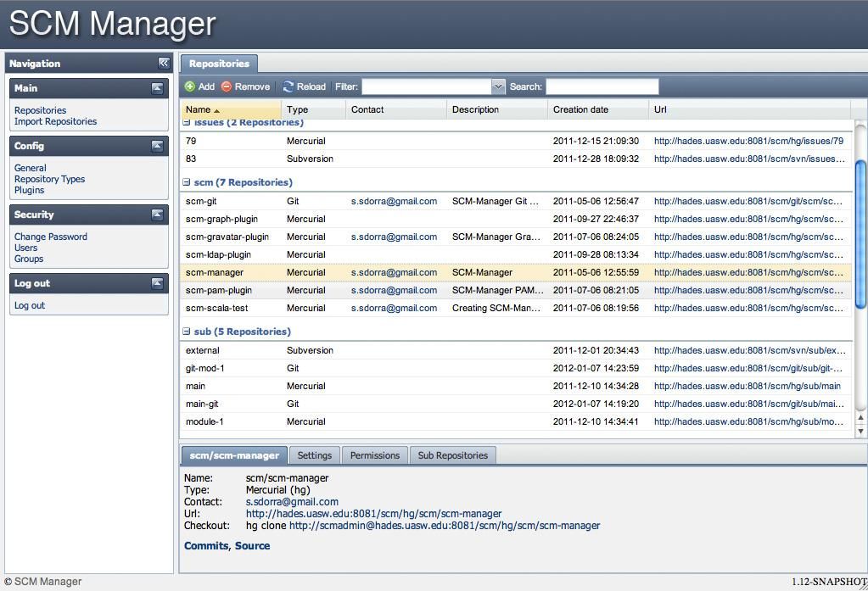
Task: Open the Permissions tab
Action: tap(374, 454)
